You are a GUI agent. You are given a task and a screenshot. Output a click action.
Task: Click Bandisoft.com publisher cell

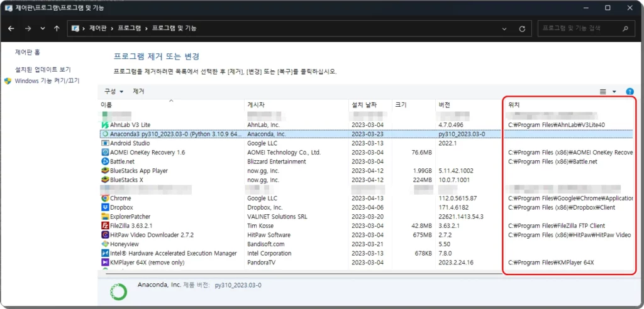click(266, 244)
